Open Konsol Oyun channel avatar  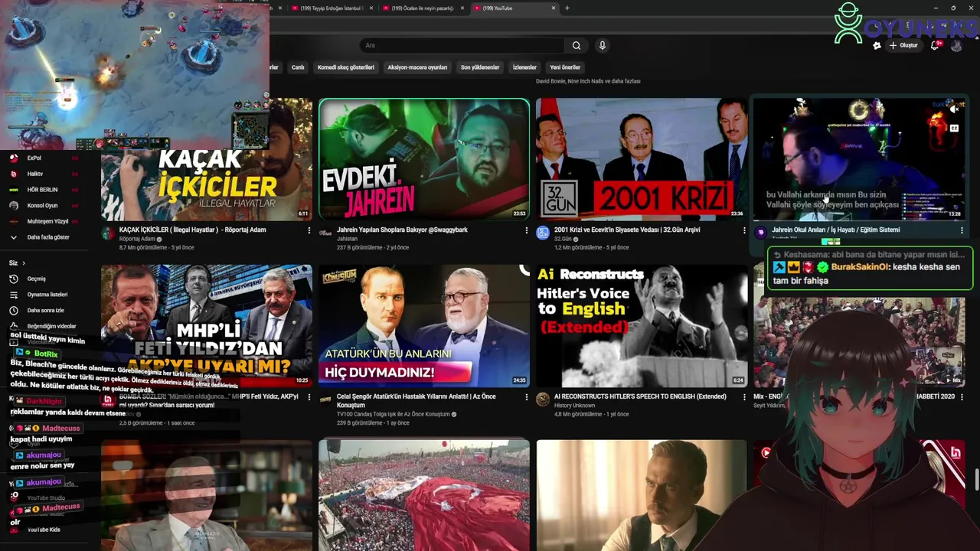(x=13, y=206)
